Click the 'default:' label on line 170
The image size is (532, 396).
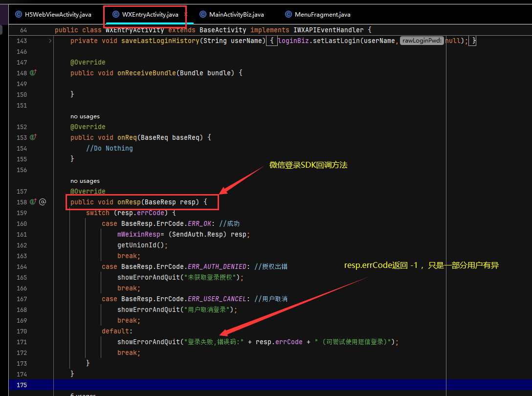(x=117, y=331)
